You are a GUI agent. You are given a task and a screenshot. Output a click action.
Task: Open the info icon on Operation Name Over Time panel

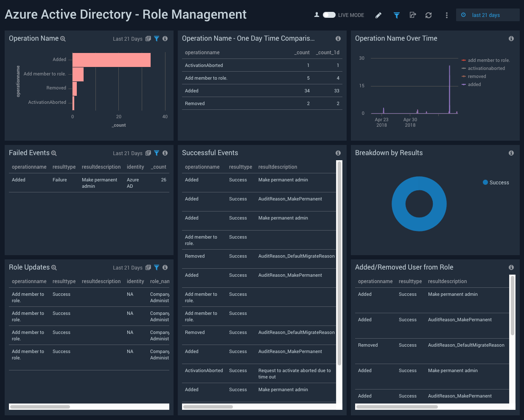(x=511, y=38)
